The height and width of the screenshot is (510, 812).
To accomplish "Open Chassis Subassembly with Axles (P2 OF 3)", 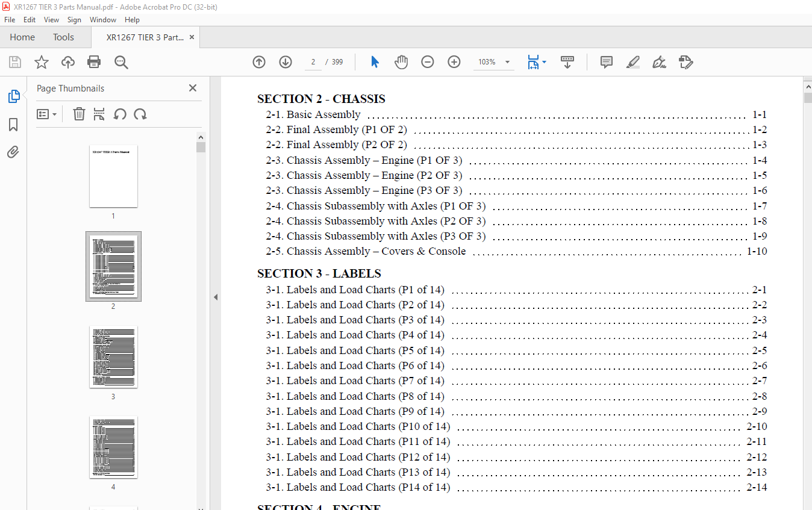I will point(516,221).
